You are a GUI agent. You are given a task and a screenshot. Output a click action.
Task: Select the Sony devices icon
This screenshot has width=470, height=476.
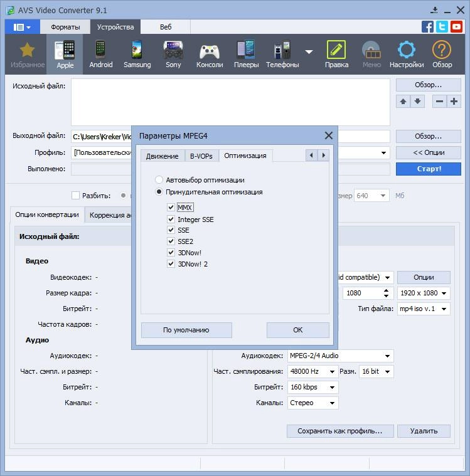coord(173,55)
